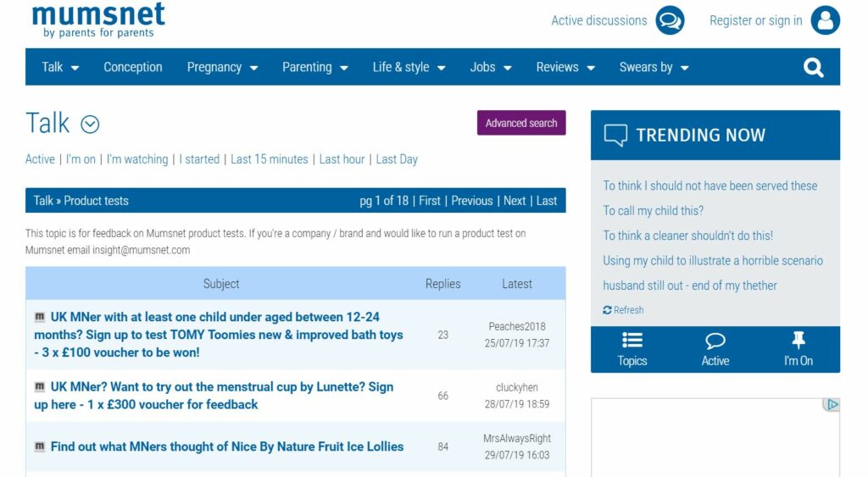Screen dimensions: 868x477
Task: Go to First page of threads
Action: point(430,201)
